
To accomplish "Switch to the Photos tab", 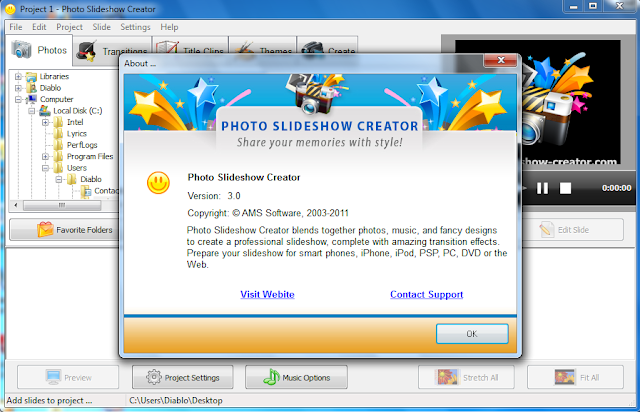I will (x=39, y=50).
